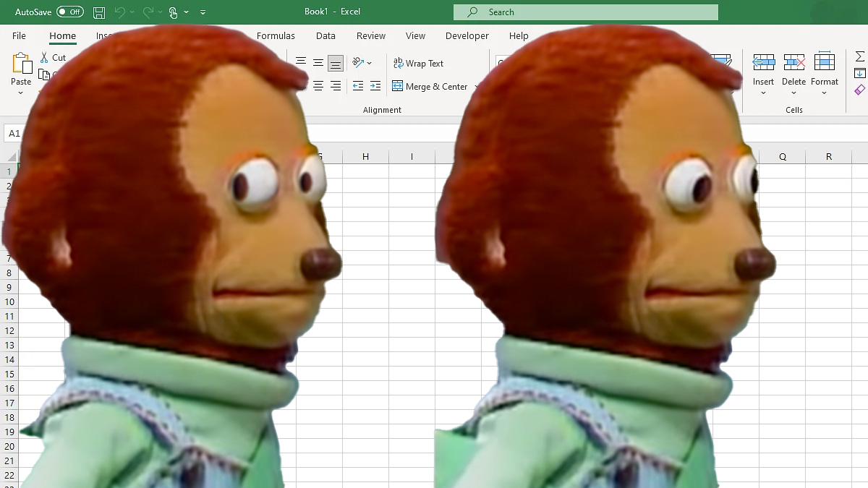
Task: Open the Formulas tab
Action: tap(276, 35)
